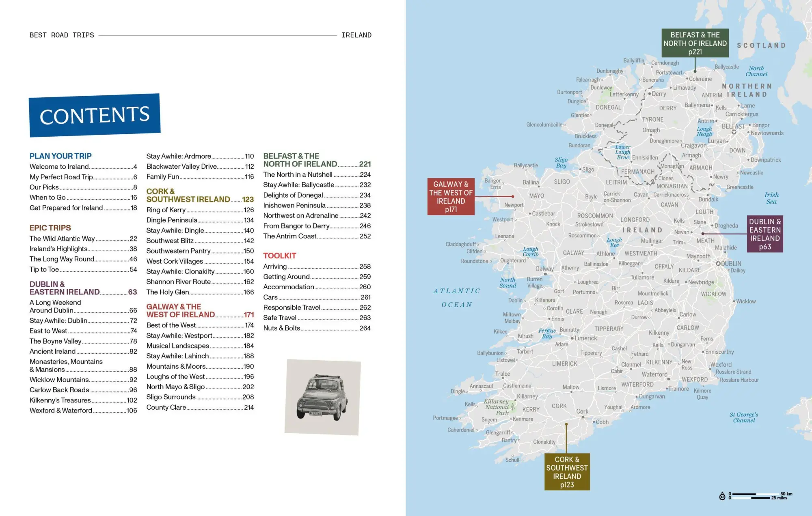Click 'Delights of Donegal' entry

(x=317, y=195)
